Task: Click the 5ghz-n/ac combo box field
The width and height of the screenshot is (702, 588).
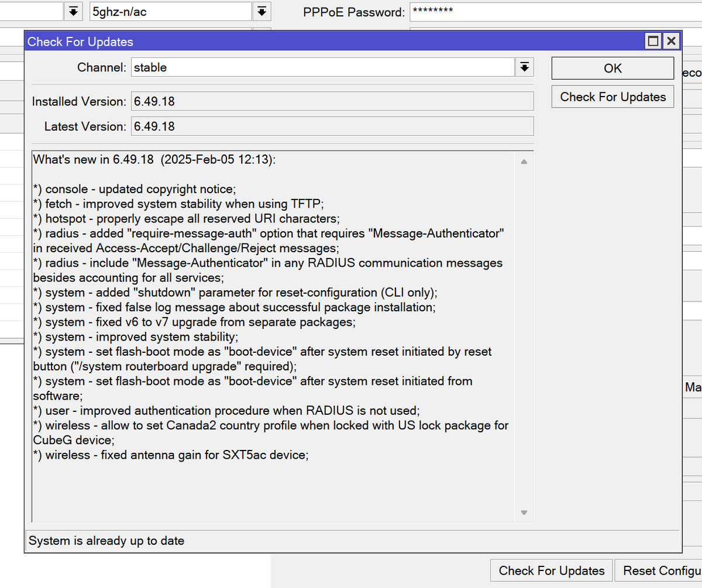Action: point(171,11)
